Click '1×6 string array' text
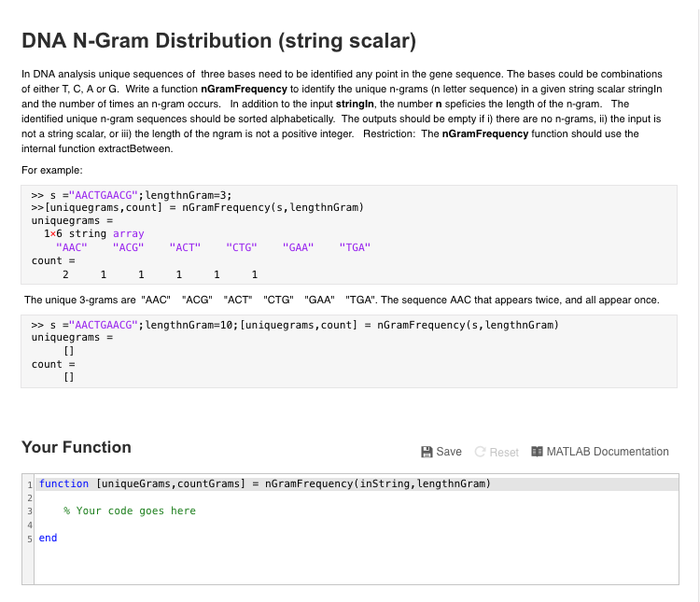This screenshot has width=700, height=602. 93,233
